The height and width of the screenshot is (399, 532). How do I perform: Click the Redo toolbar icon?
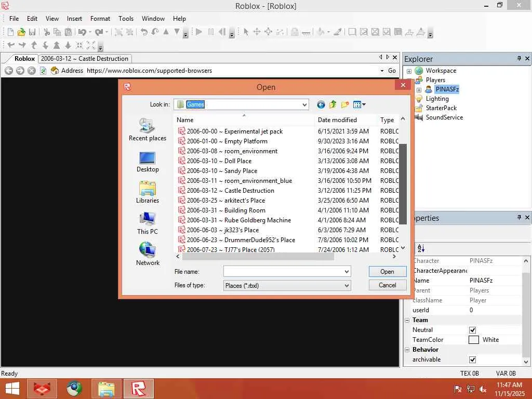99,32
